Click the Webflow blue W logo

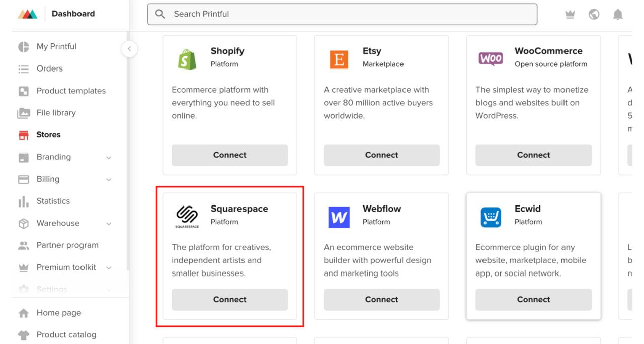pyautogui.click(x=339, y=217)
